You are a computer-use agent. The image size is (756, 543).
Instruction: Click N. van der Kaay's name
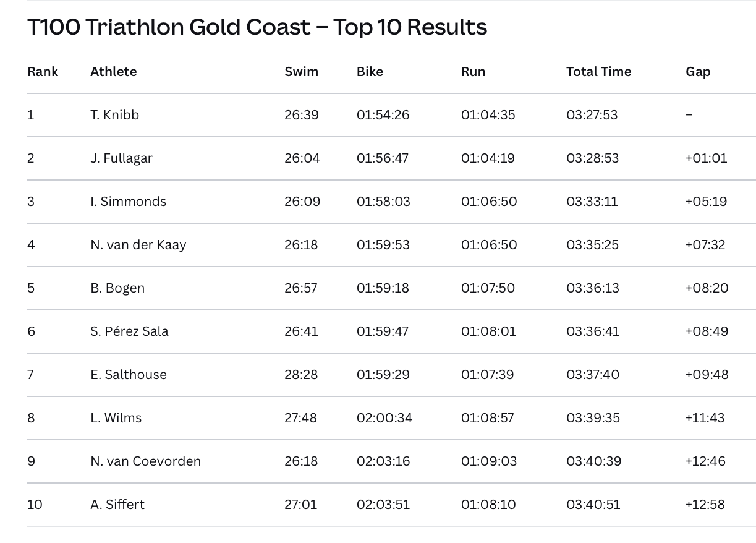[138, 245]
